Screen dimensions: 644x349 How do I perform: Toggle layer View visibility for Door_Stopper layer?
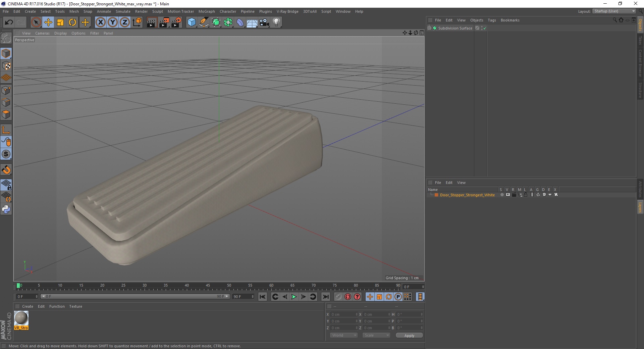coord(508,195)
